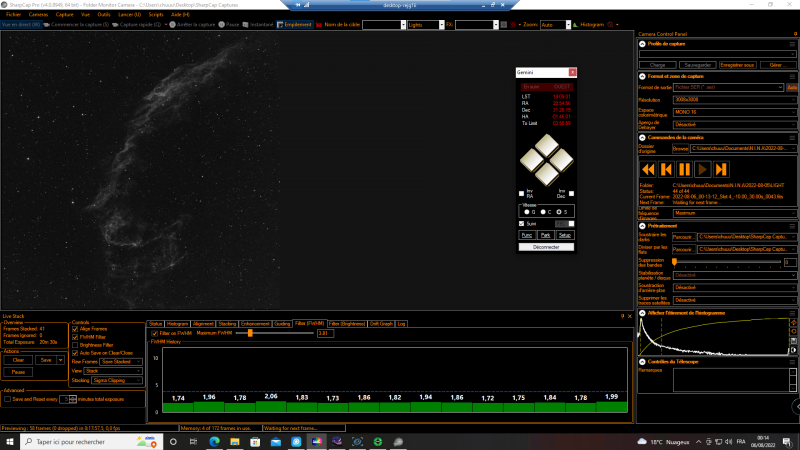Pause the folder monitor playback
Image resolution: width=800 pixels, height=450 pixels.
pyautogui.click(x=684, y=169)
